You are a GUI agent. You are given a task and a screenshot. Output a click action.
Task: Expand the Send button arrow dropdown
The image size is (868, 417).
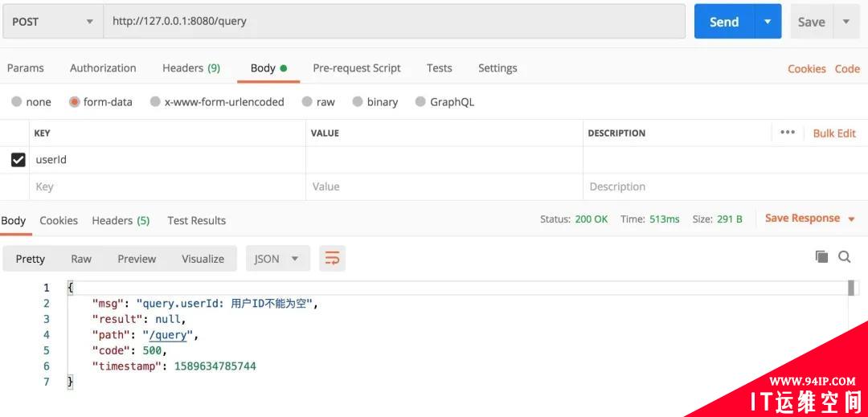tap(768, 22)
